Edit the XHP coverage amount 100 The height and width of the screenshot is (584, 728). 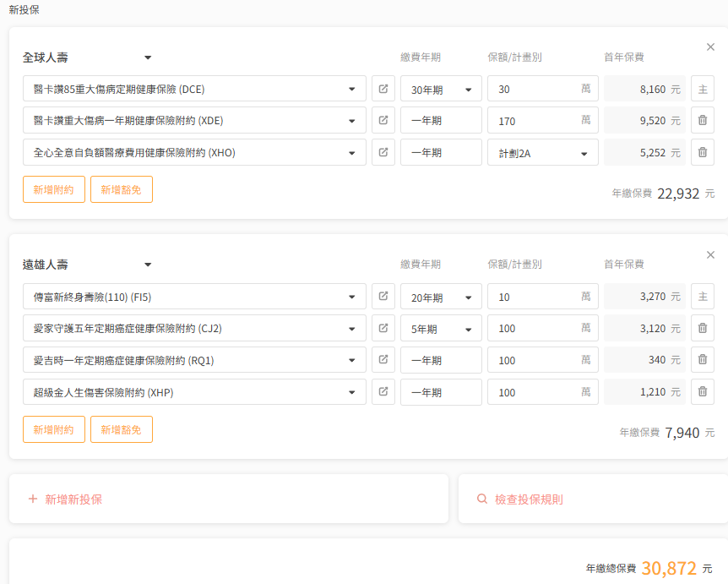click(543, 391)
